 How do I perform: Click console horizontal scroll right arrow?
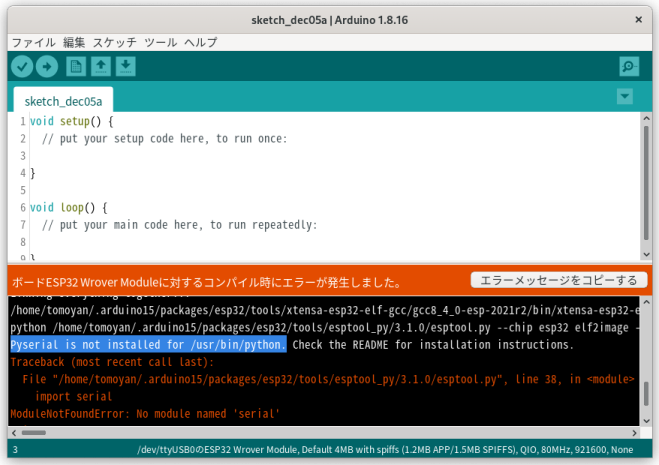[634, 433]
